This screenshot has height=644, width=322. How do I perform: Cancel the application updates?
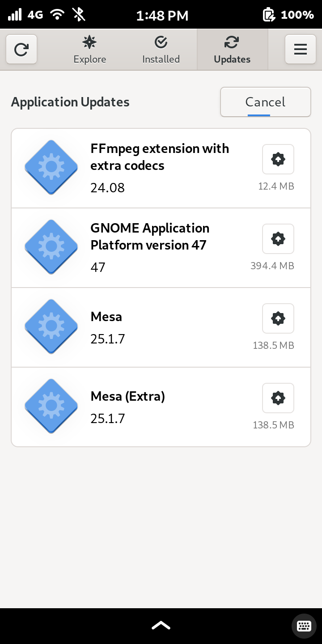tap(265, 102)
